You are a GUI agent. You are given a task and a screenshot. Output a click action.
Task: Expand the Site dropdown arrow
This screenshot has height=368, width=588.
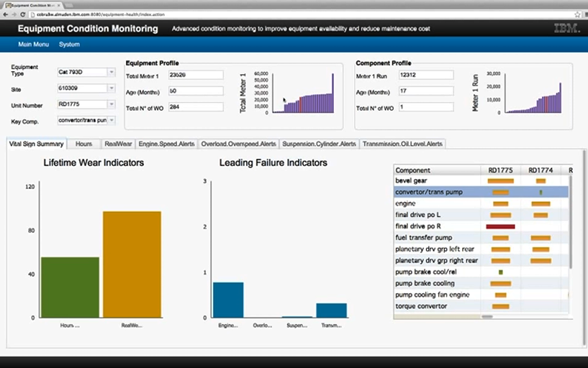pos(112,88)
